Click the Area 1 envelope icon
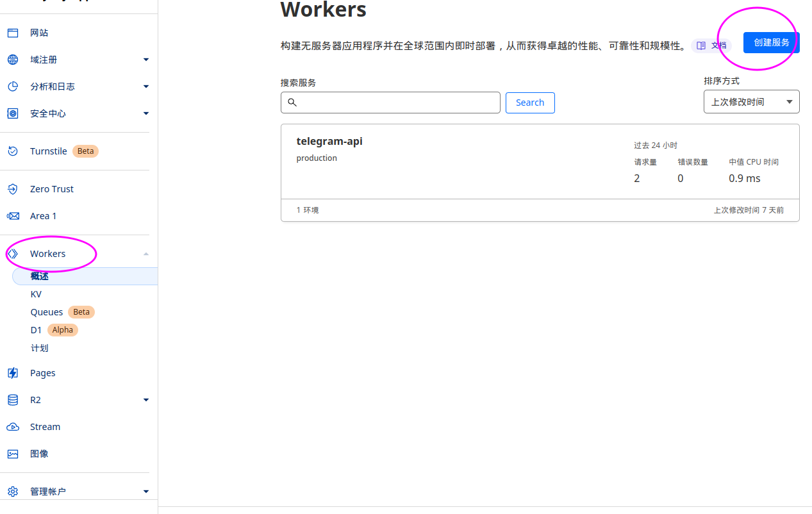812x514 pixels. [x=13, y=216]
